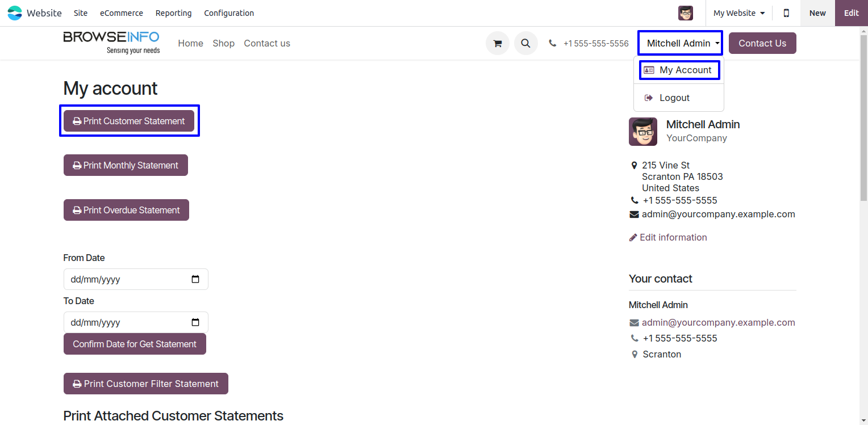The image size is (868, 425).
Task: Open the Reporting menu
Action: (174, 13)
